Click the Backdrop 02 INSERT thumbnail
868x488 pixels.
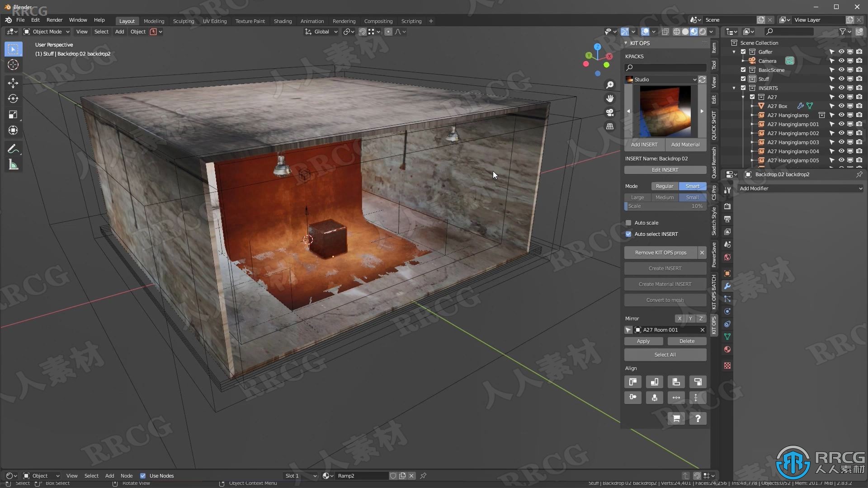click(665, 111)
